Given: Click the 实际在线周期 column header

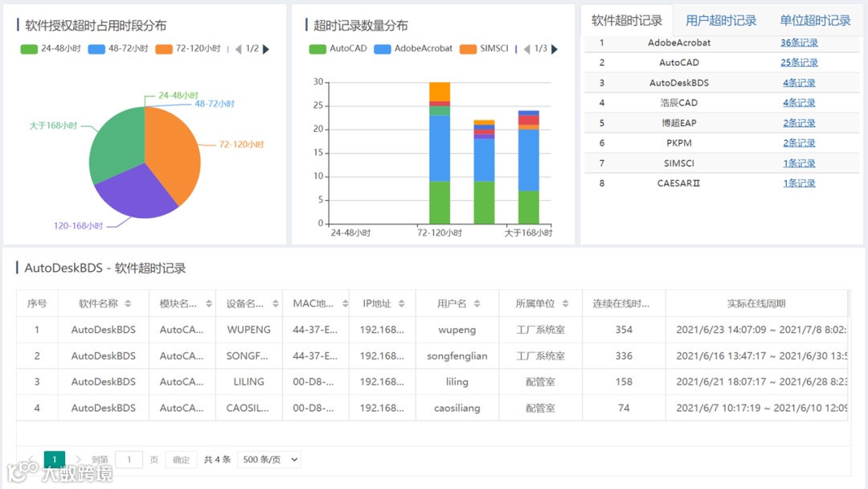Looking at the screenshot, I should pyautogui.click(x=756, y=303).
